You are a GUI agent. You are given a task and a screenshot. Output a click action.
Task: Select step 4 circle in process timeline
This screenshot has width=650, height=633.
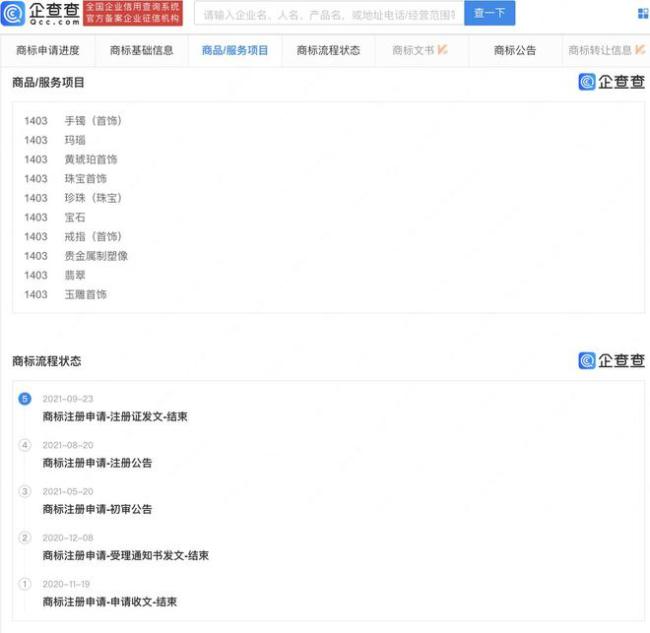[x=25, y=445]
